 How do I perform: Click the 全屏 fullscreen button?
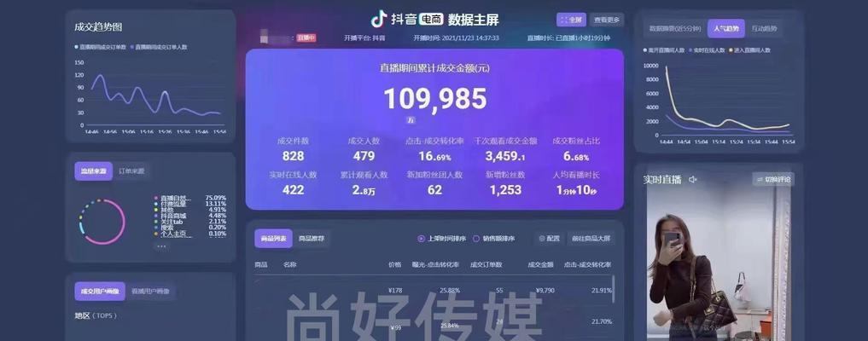[571, 20]
